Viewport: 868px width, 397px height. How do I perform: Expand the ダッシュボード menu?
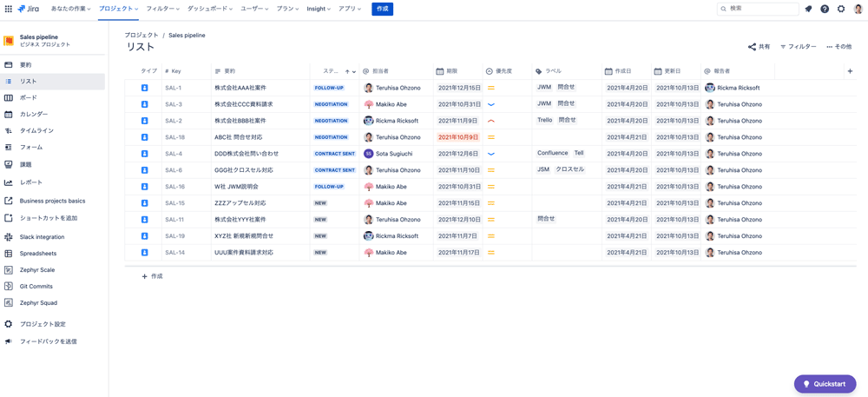tap(210, 9)
